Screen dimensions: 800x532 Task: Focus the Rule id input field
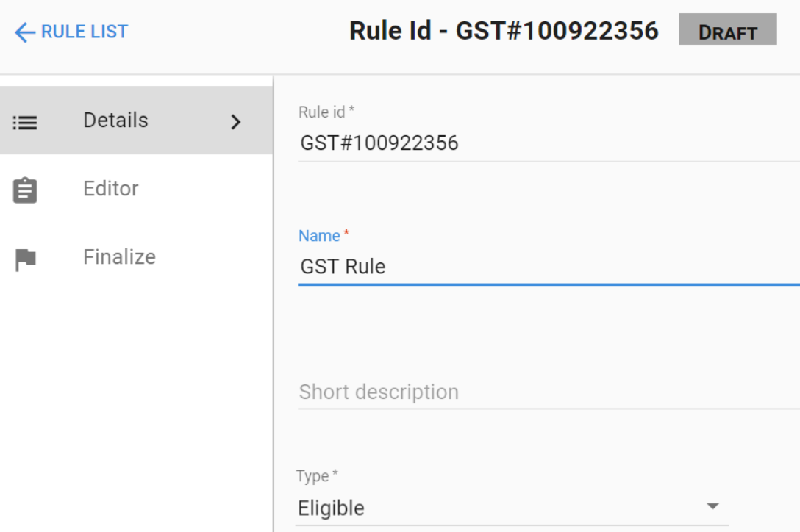click(544, 143)
